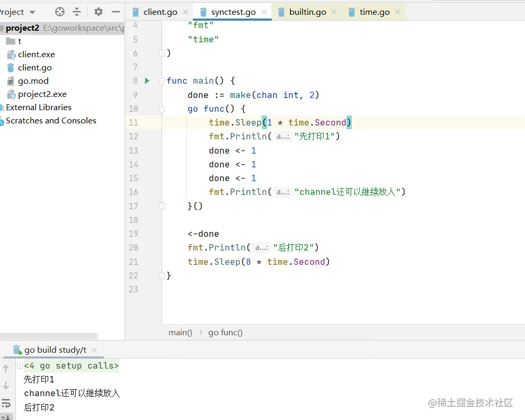Click main() in the breadcrumb bar
Image resolution: width=525 pixels, height=420 pixels.
[x=180, y=332]
